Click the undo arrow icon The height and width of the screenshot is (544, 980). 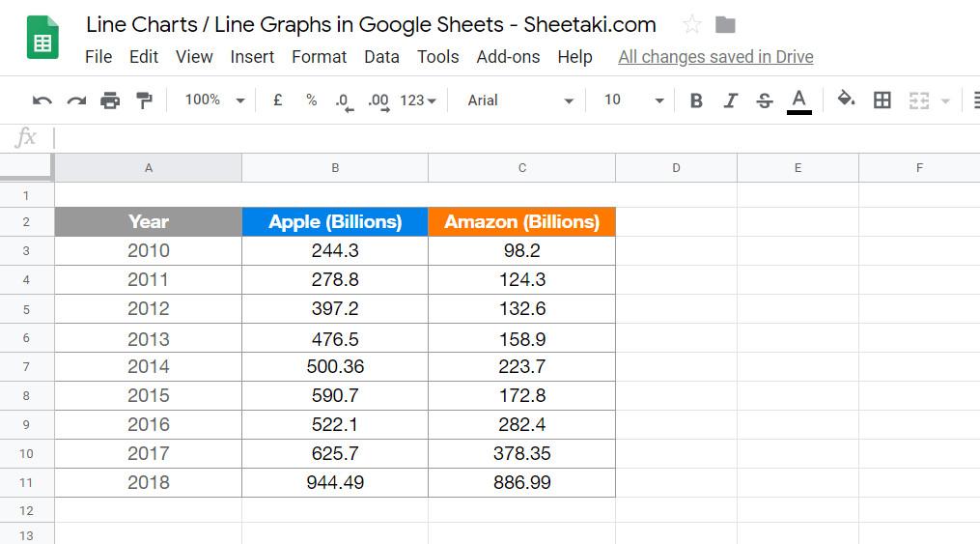42,100
